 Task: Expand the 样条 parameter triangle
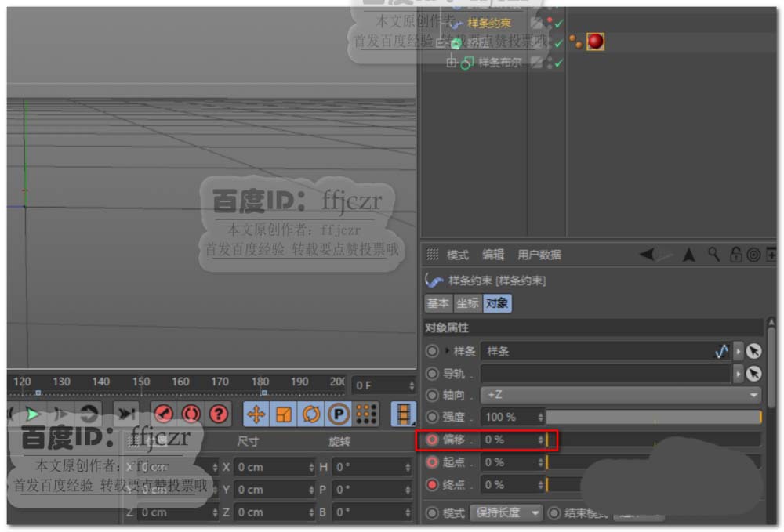point(447,351)
